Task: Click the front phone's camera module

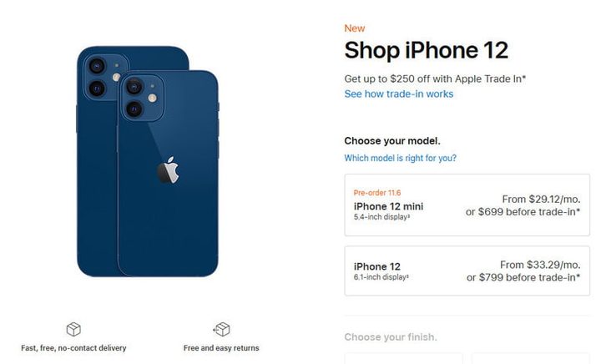Action: 142,98
